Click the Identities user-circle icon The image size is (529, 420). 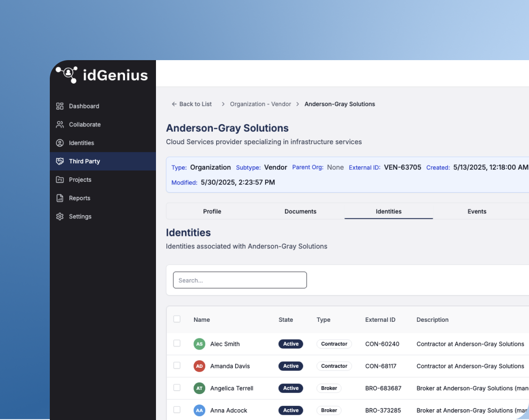click(60, 143)
